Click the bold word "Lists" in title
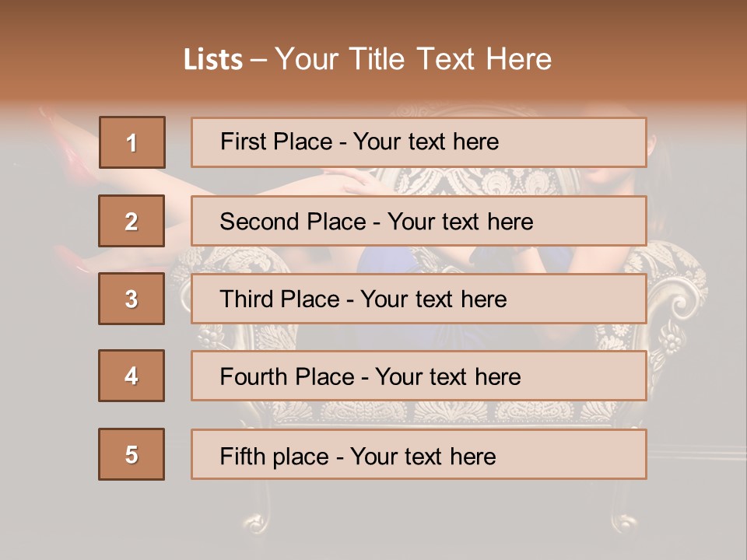This screenshot has height=560, width=747. (213, 60)
